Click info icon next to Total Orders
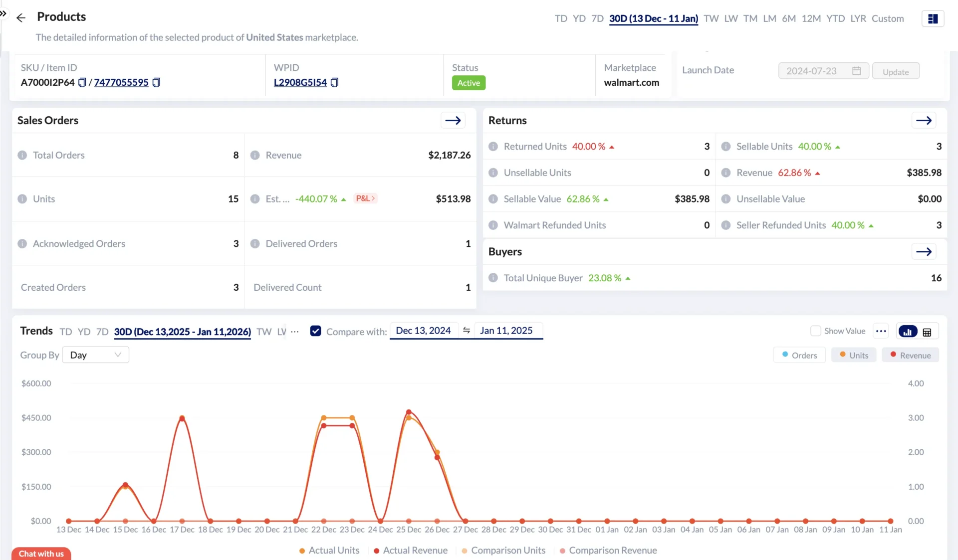 [x=22, y=155]
